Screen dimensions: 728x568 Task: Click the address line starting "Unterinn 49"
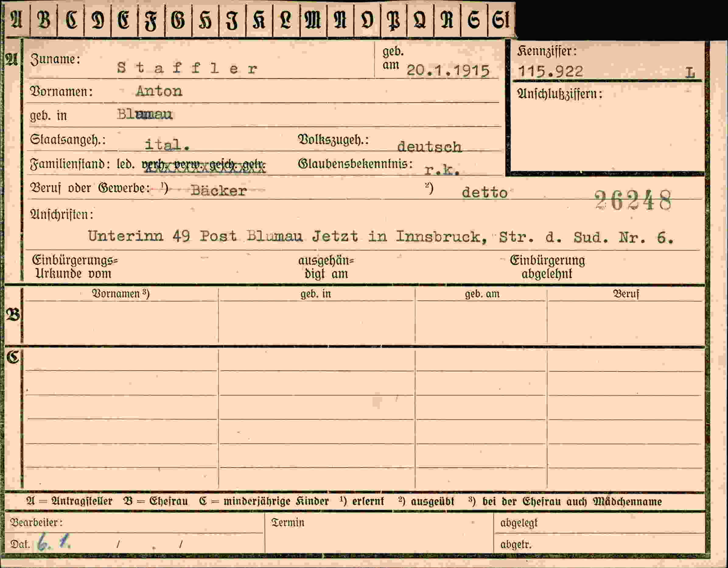[x=381, y=237]
